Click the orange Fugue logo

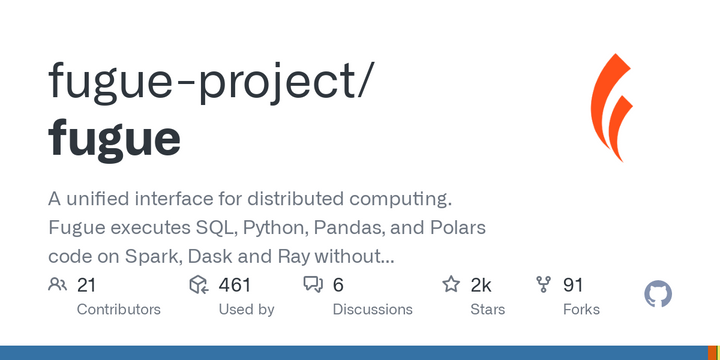coord(612,107)
